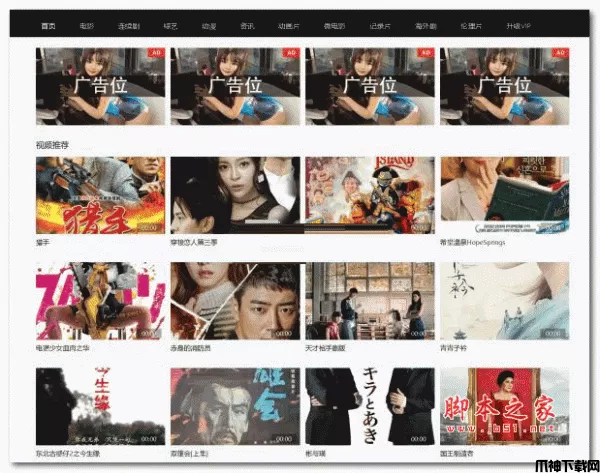
Task: Play the 电锯少女血肉之华 poster thumbnail
Action: tap(101, 301)
